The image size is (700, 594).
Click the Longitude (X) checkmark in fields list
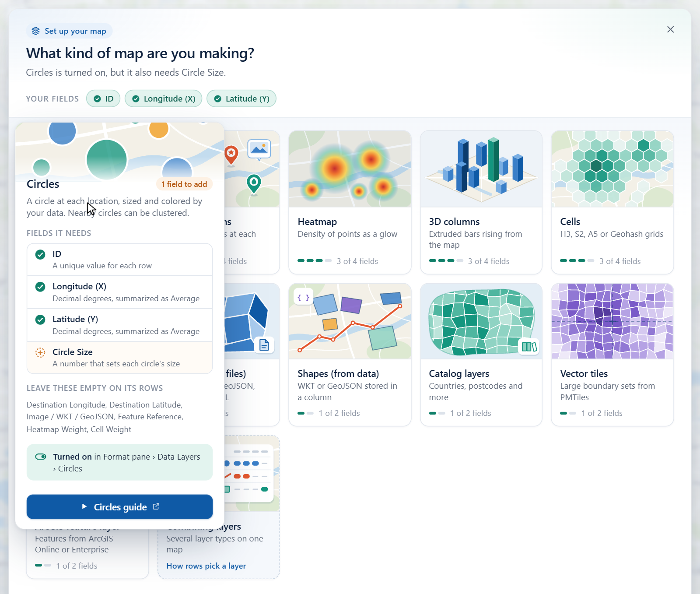point(40,287)
